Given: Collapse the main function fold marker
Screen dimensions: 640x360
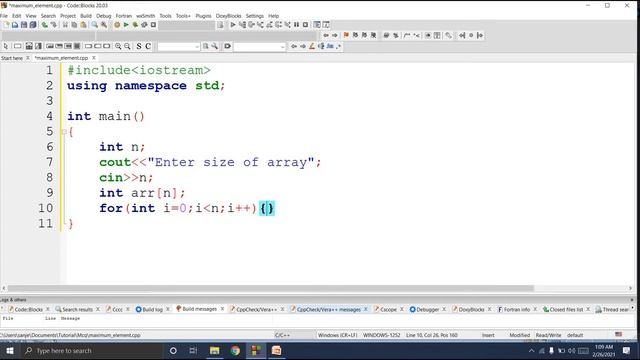Looking at the screenshot, I should coord(64,132).
